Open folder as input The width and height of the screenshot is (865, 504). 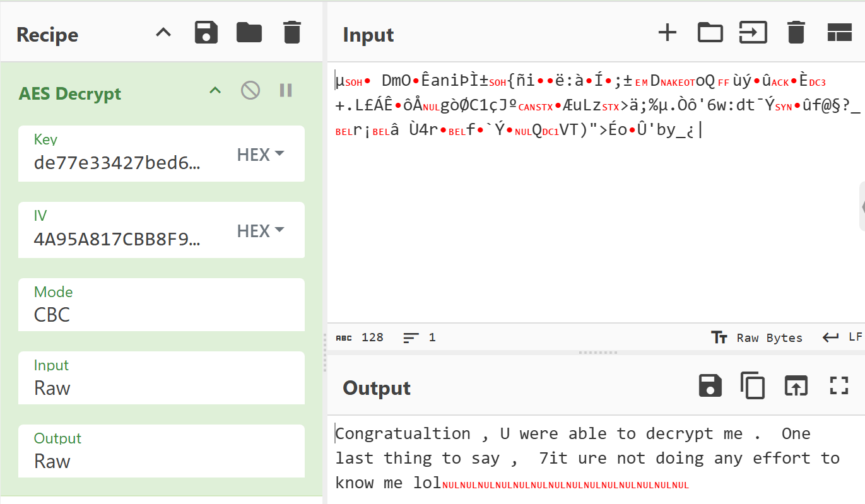[710, 32]
